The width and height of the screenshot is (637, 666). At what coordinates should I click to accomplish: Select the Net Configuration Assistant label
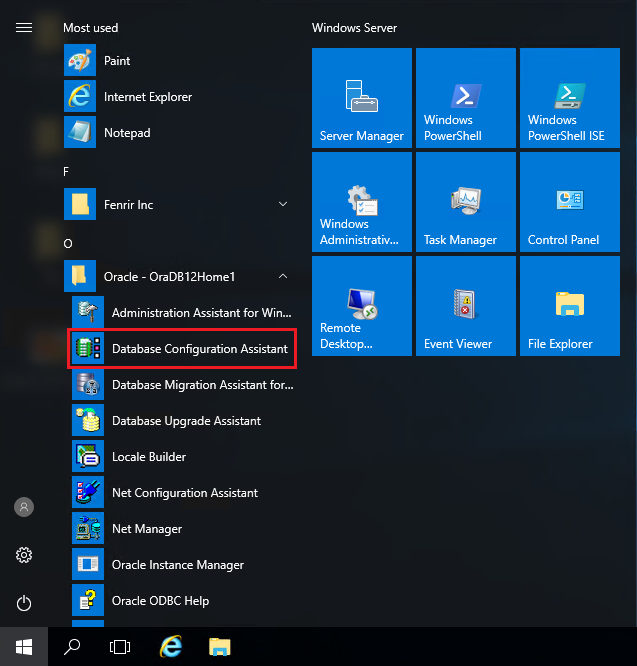coord(185,493)
